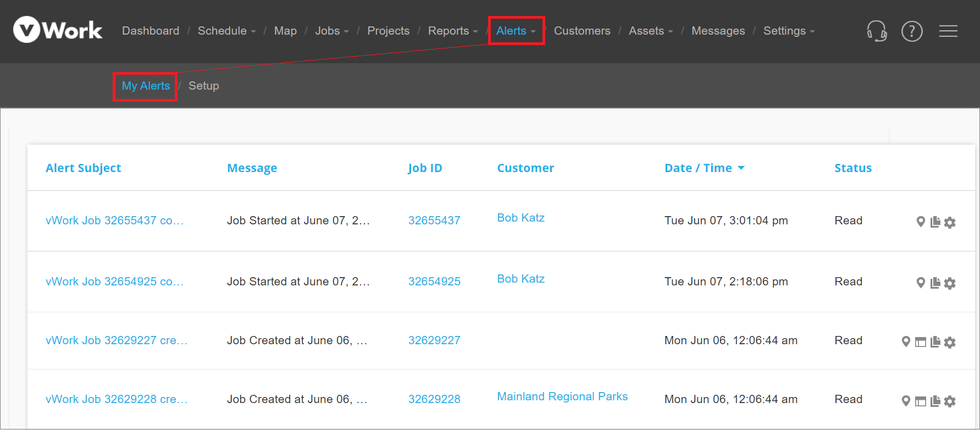Screen dimensions: 980x430
Task: Click the template layout icon for job 32629228
Action: pos(921,401)
